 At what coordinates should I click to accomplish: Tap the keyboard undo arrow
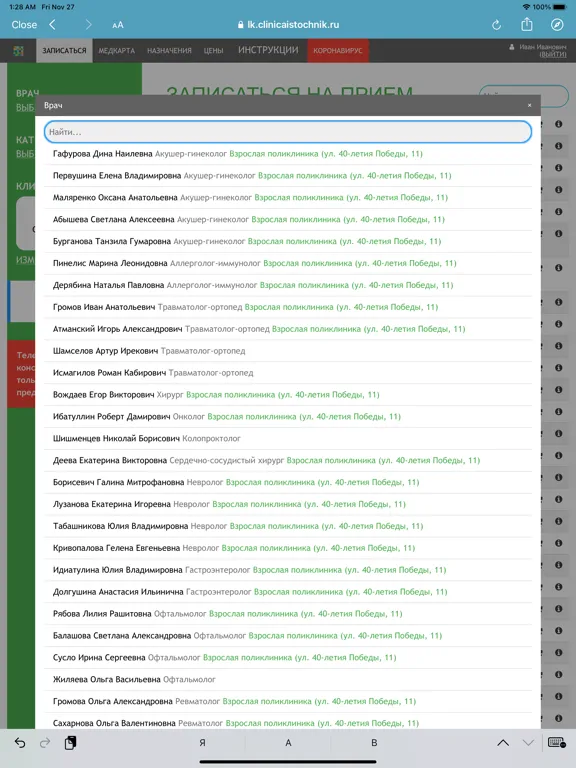coord(20,743)
